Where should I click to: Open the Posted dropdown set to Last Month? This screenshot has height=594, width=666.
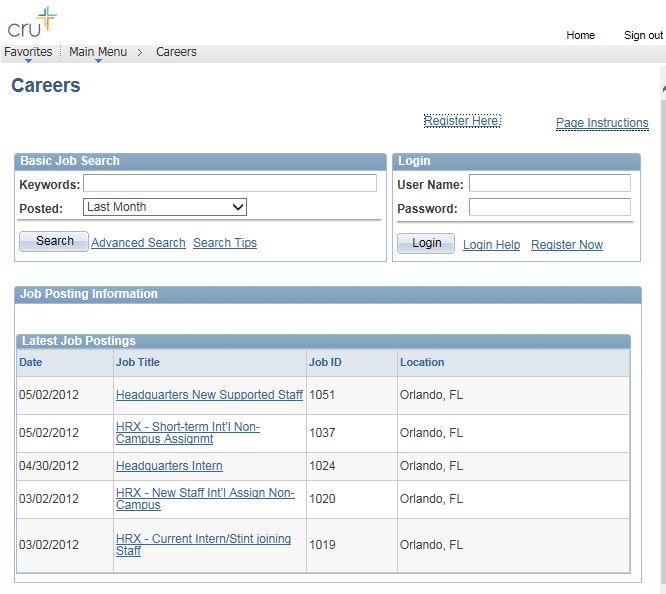(x=165, y=207)
